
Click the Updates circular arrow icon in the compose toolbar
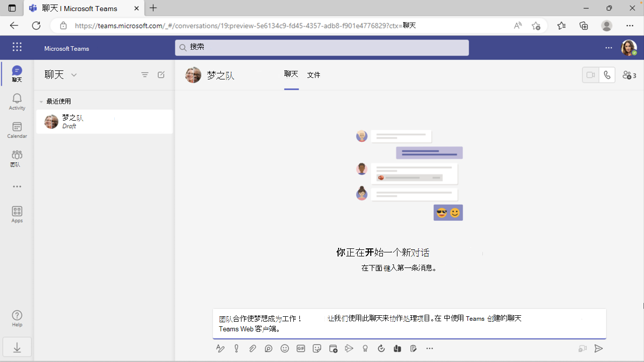(381, 348)
